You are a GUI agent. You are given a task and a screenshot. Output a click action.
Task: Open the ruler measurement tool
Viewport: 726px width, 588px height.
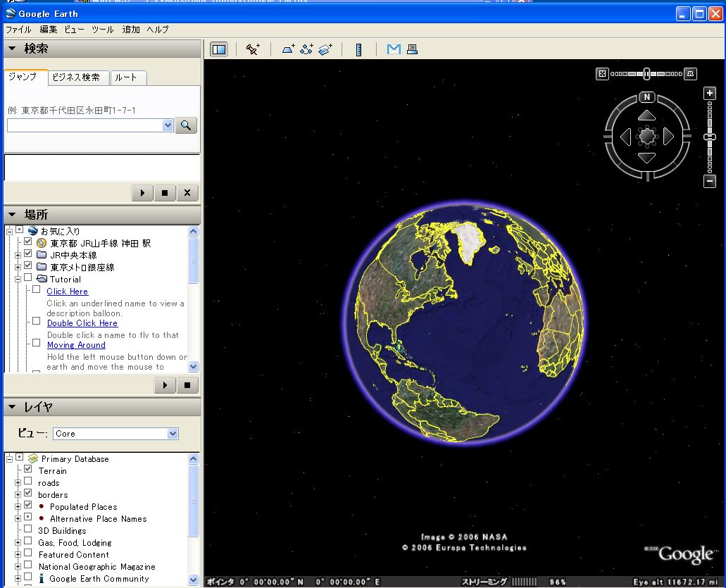(359, 49)
